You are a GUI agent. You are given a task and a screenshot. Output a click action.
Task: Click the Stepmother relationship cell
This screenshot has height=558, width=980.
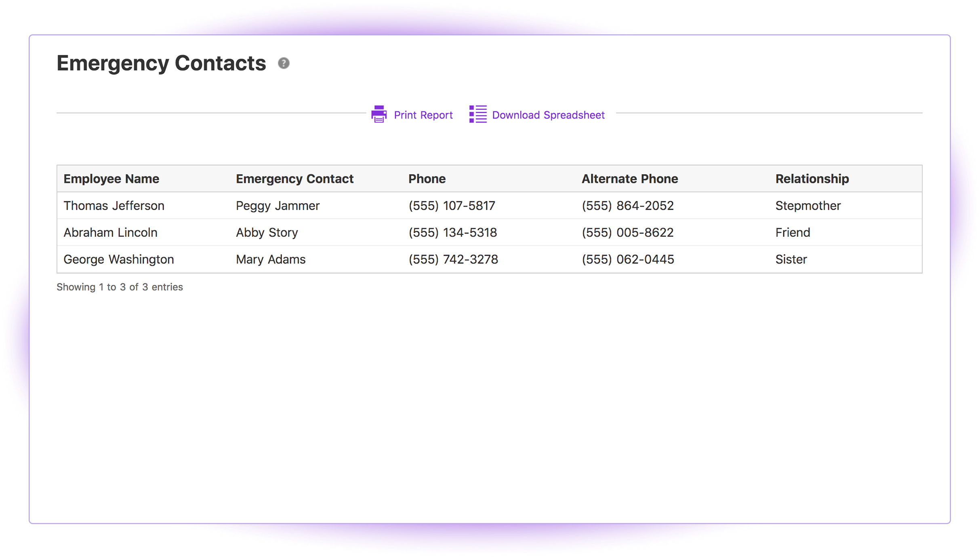[808, 206]
